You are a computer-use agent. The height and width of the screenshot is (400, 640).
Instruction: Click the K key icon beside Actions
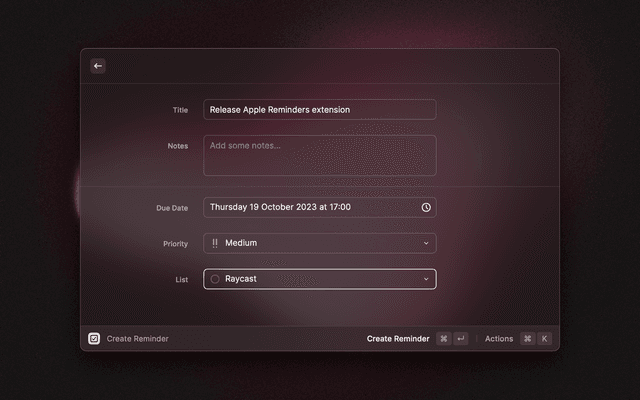coord(545,339)
